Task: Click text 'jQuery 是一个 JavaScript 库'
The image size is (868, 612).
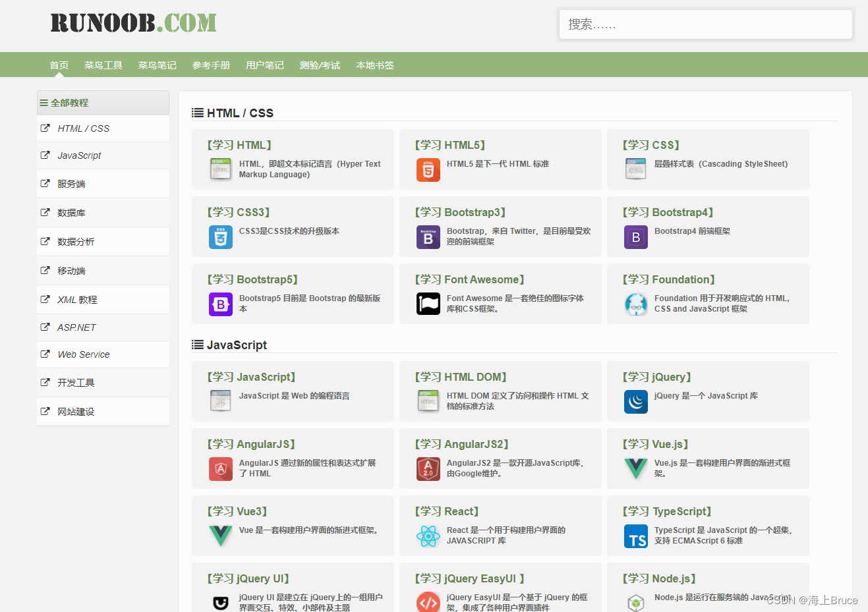Action: [706, 396]
